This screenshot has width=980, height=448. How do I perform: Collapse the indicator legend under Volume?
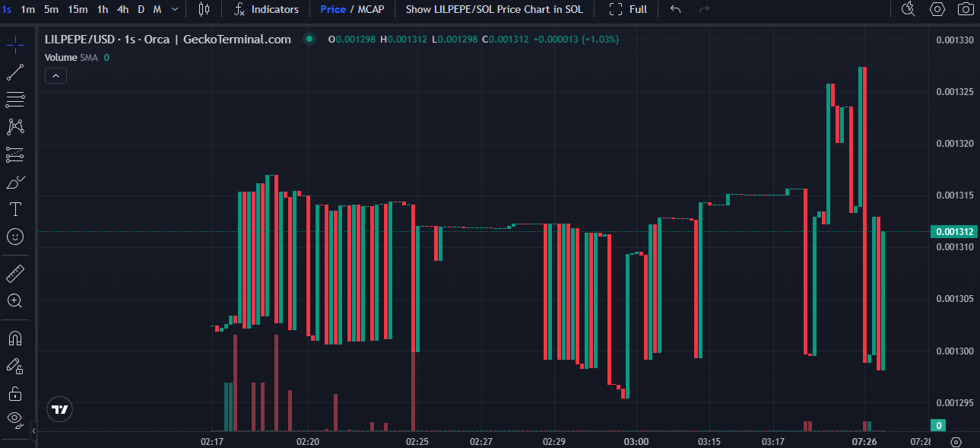56,75
